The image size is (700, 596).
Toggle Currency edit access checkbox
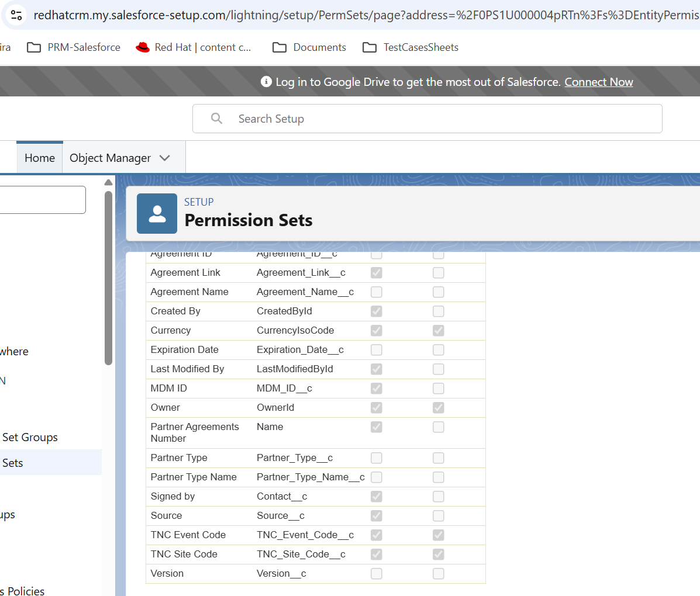[x=439, y=330]
